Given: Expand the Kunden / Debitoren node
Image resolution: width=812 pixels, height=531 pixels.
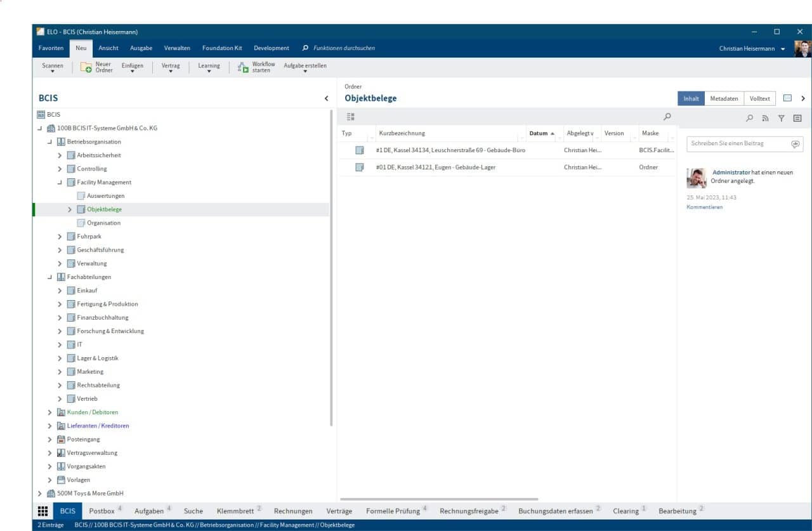Looking at the screenshot, I should pos(49,412).
